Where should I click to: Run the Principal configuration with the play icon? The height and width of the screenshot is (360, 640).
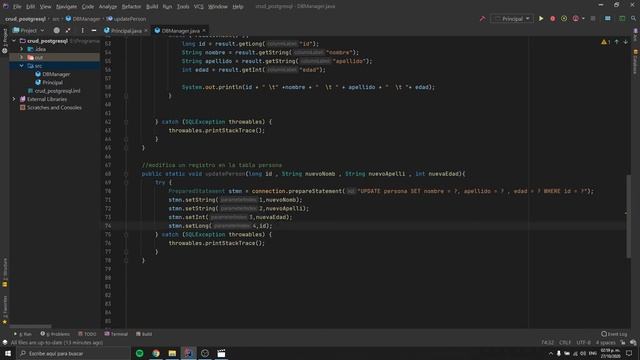click(541, 19)
